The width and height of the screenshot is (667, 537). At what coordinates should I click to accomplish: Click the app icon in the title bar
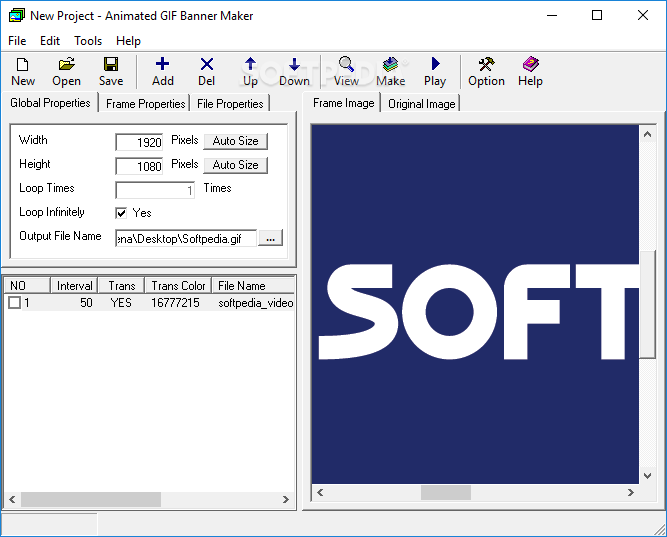[17, 16]
